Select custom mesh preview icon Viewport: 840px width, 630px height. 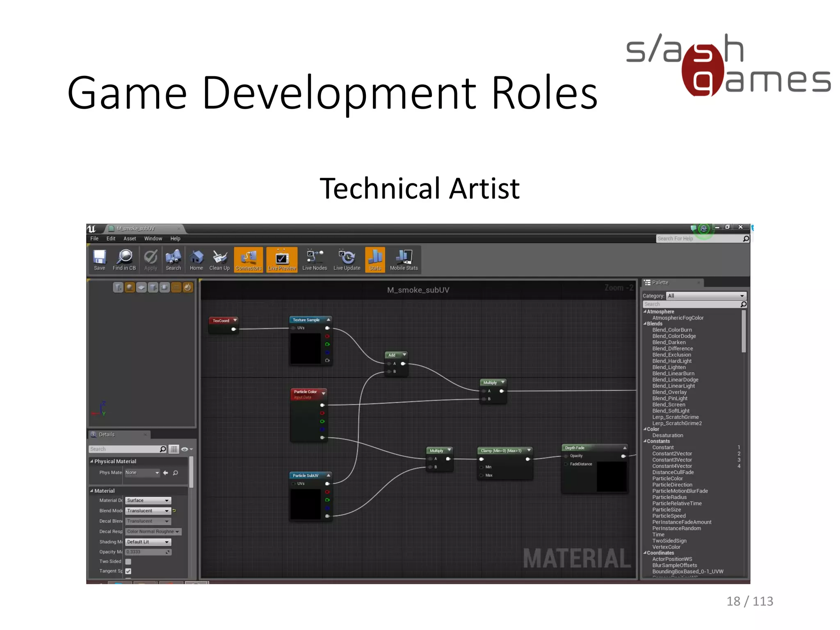tap(164, 288)
